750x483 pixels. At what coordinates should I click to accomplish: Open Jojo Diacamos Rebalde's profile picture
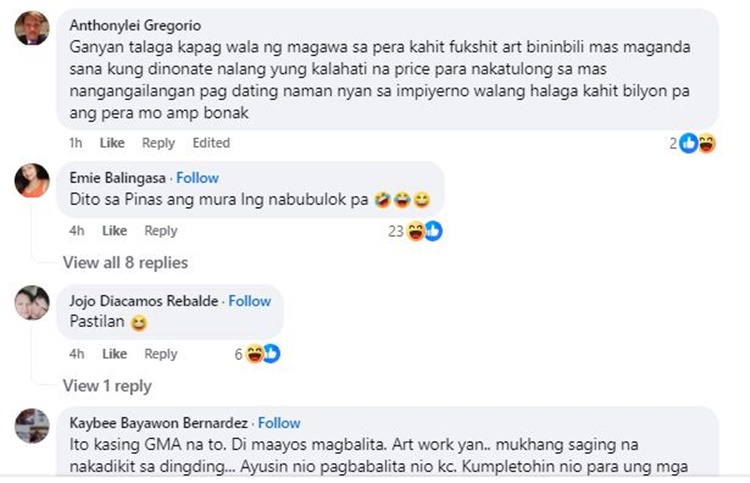click(32, 302)
